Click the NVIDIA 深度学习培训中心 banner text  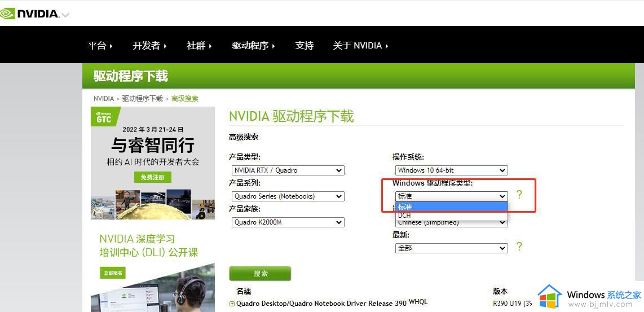[149, 245]
